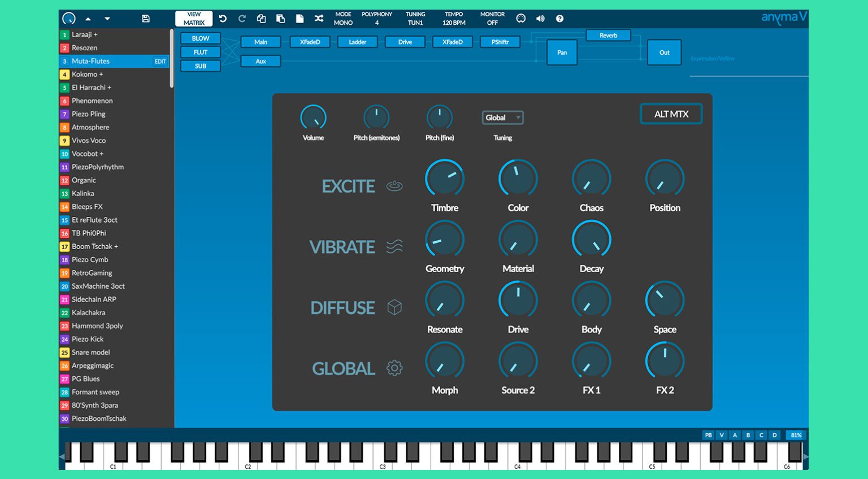
Task: Toggle the PB button above the keyboard
Action: [x=708, y=435]
